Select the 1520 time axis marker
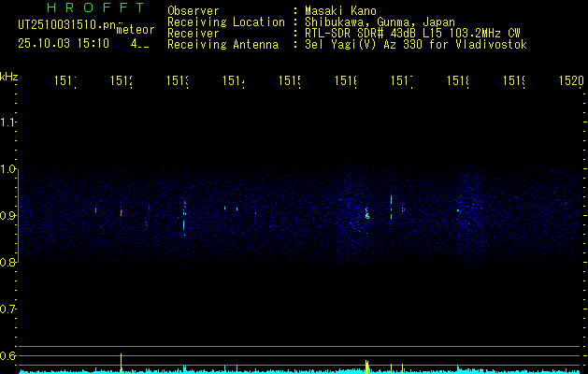 571,80
